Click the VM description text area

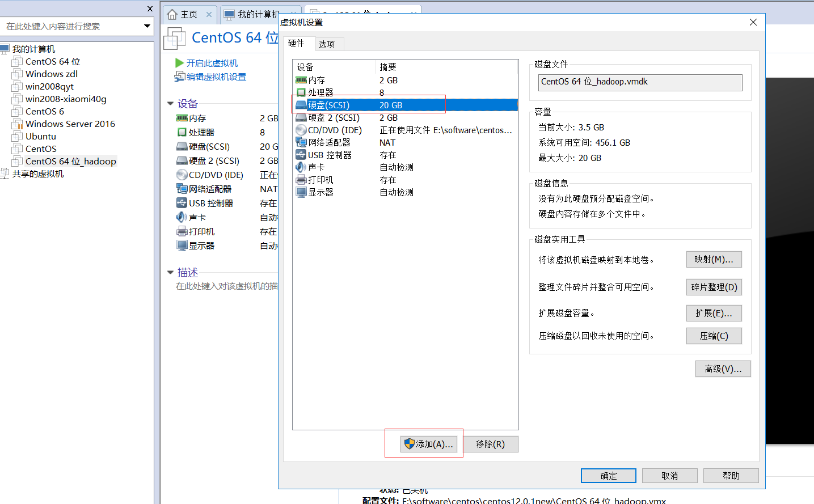[227, 286]
